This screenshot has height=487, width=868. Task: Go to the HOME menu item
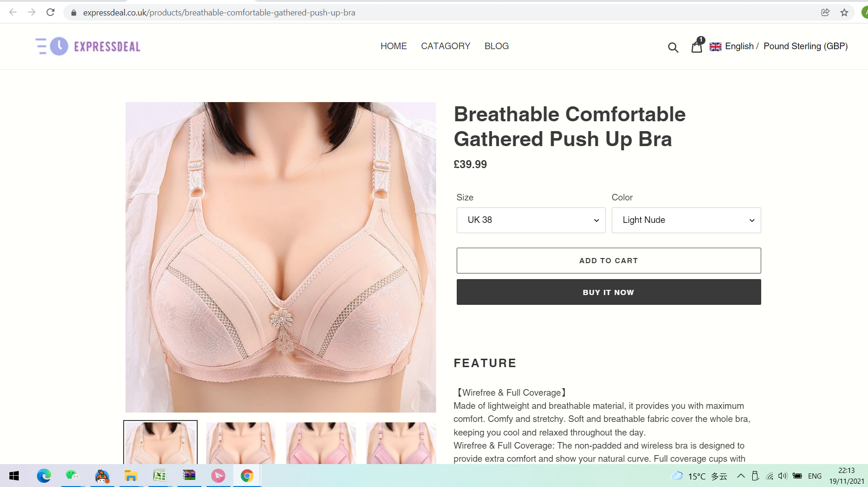coord(393,46)
